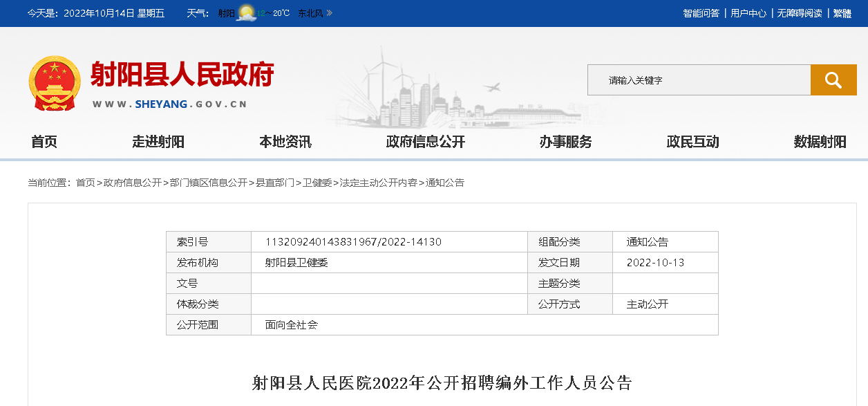Click the national emblem logo
Screen dimensions: 868x406
(x=55, y=82)
